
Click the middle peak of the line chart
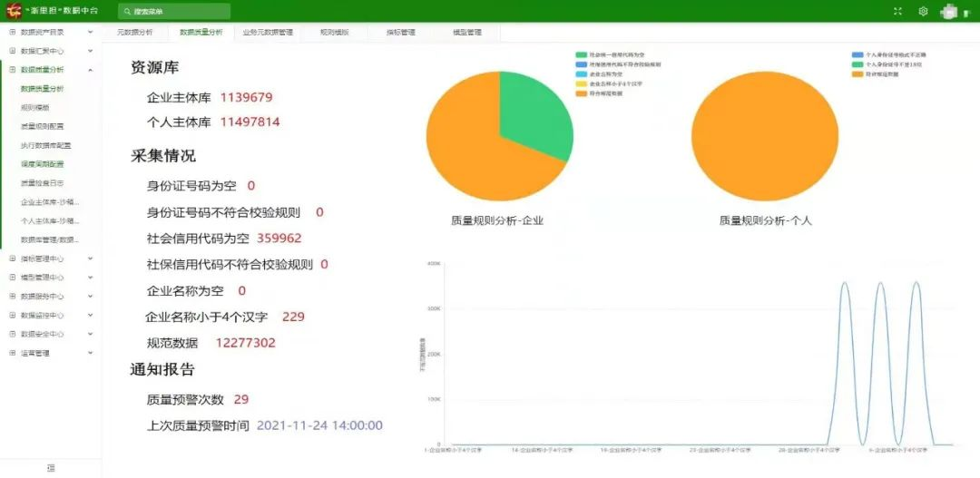880,284
